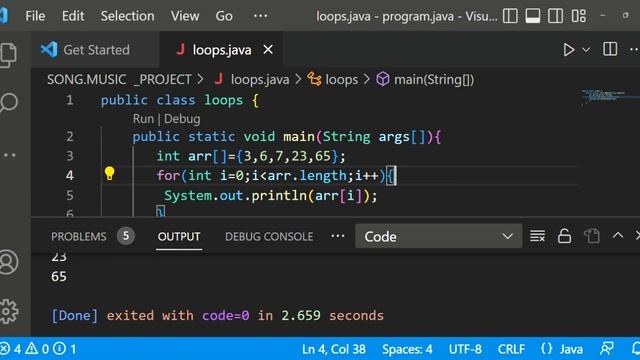Toggle secondary side bar layout icon
This screenshot has height=360, width=640.
coord(555,16)
